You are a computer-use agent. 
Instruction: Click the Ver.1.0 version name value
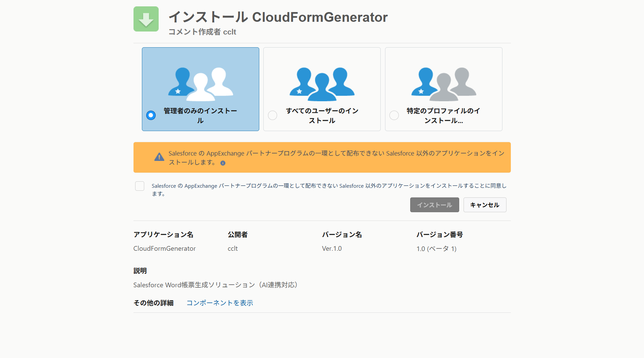pos(332,248)
